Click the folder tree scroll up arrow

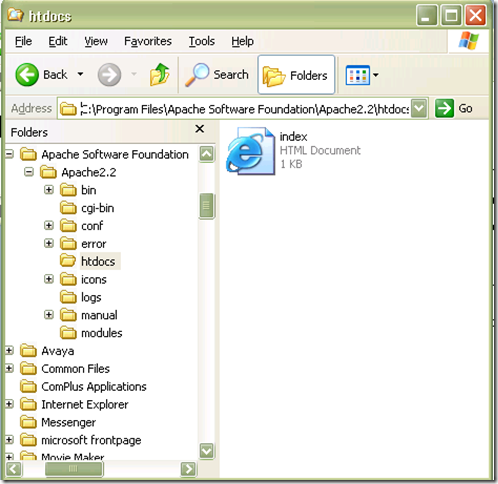pyautogui.click(x=207, y=154)
